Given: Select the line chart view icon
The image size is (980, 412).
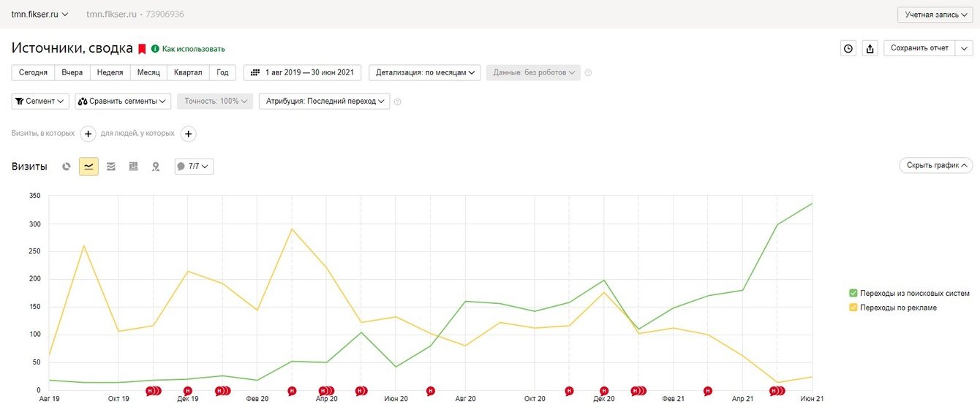Looking at the screenshot, I should pos(88,167).
